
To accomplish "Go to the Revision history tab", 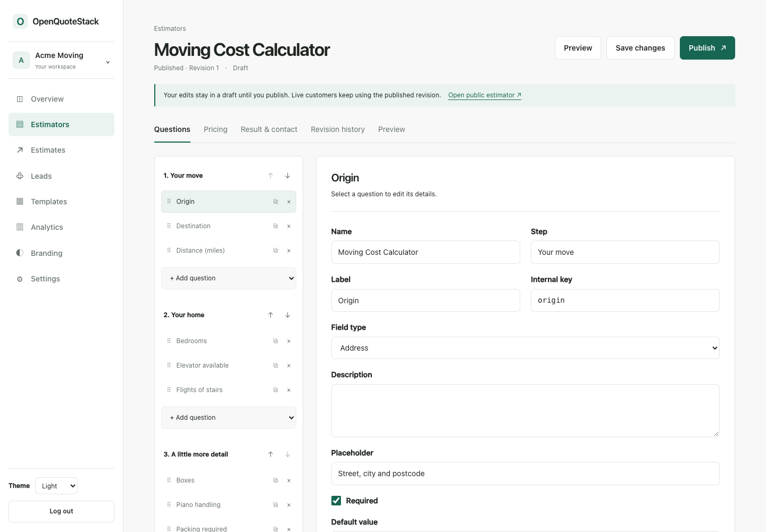I will [x=338, y=129].
